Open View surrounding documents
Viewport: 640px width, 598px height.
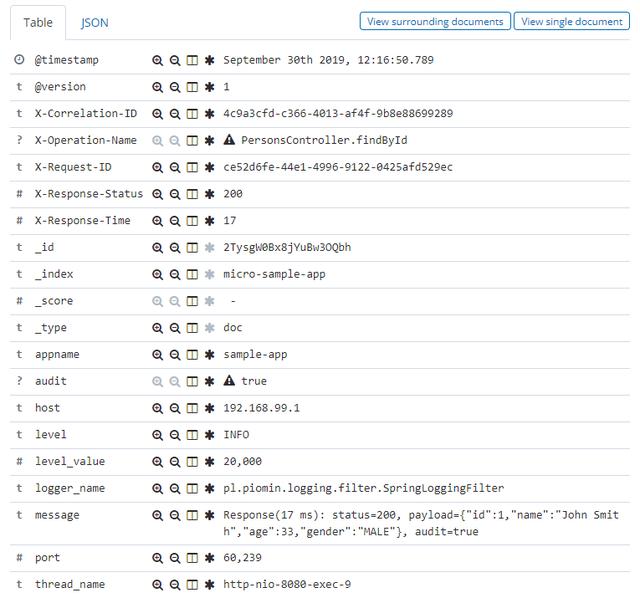435,21
